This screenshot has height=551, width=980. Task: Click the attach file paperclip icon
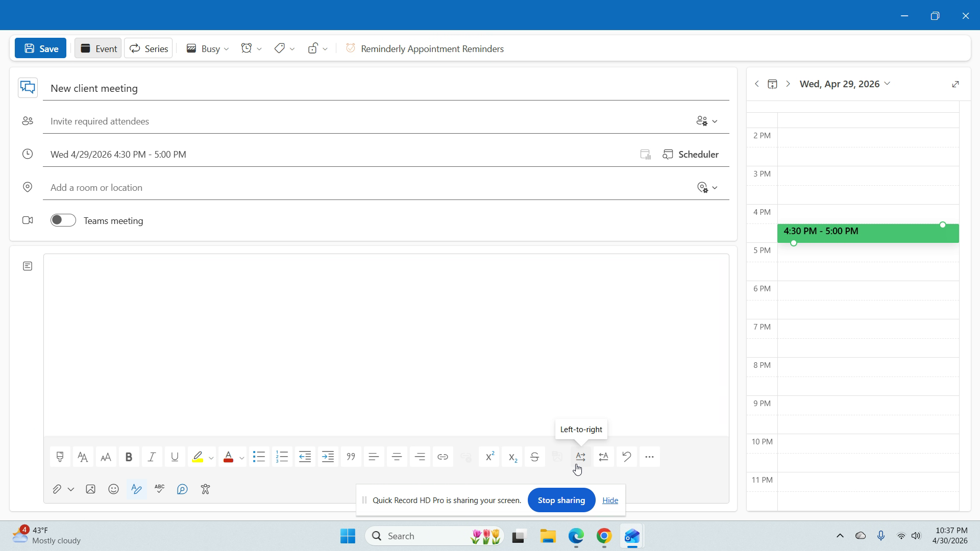(57, 489)
